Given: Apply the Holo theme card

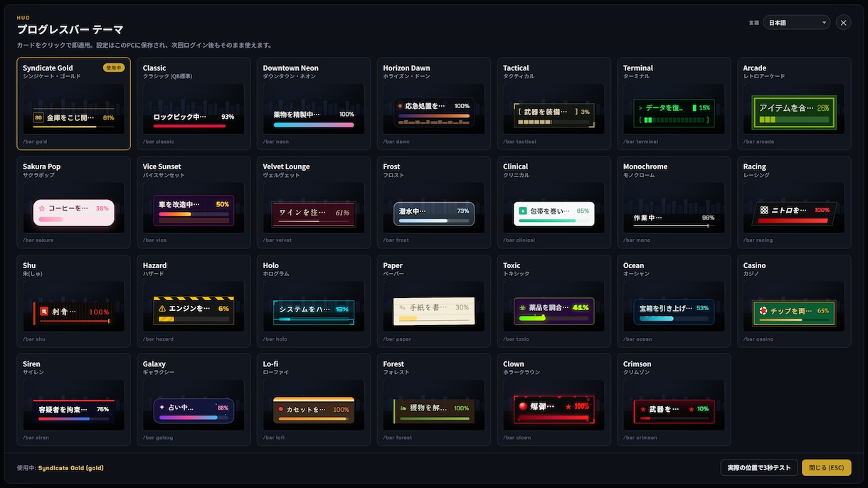Looking at the screenshot, I should [314, 301].
